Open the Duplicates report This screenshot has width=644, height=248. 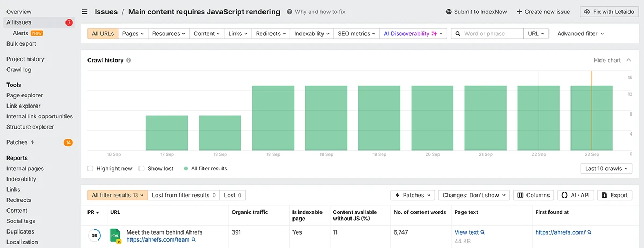point(20,231)
